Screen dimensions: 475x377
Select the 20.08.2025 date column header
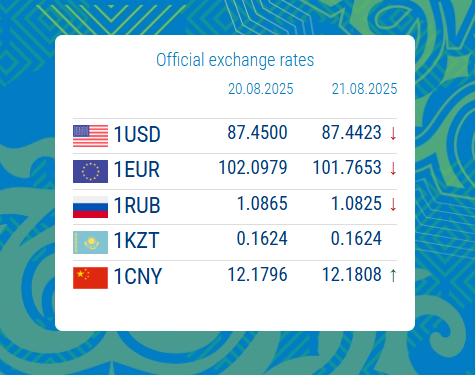point(261,89)
